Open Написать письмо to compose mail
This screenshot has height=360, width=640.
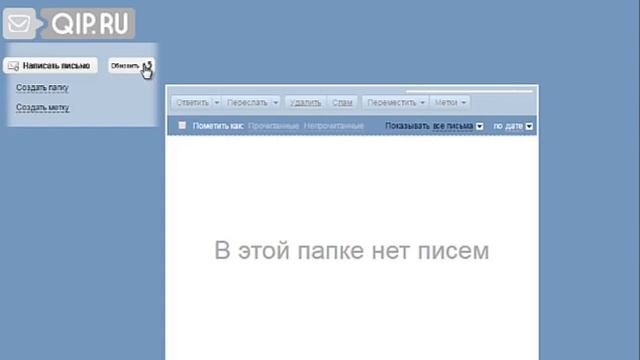50,66
